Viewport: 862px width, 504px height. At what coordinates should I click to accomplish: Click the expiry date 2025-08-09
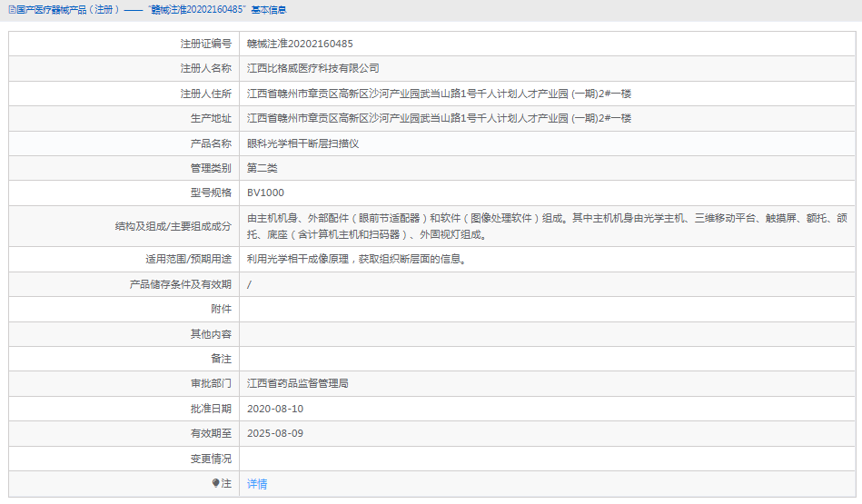pyautogui.click(x=275, y=433)
